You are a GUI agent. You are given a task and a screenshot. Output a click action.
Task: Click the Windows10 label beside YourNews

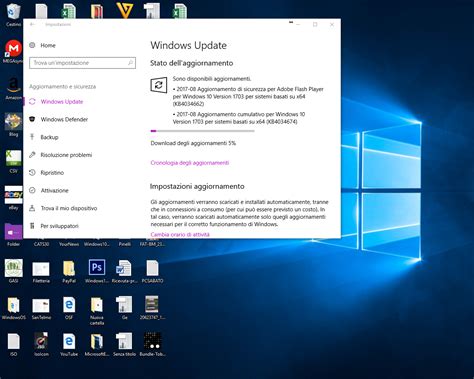click(x=97, y=244)
